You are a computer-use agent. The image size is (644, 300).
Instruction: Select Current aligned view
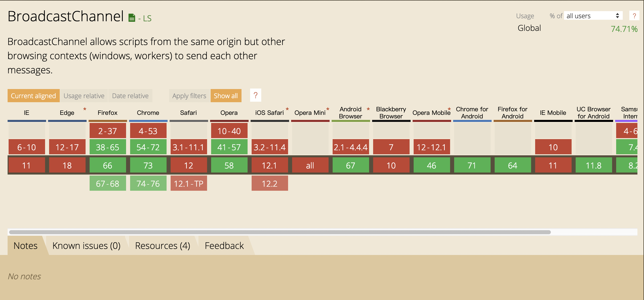click(33, 96)
